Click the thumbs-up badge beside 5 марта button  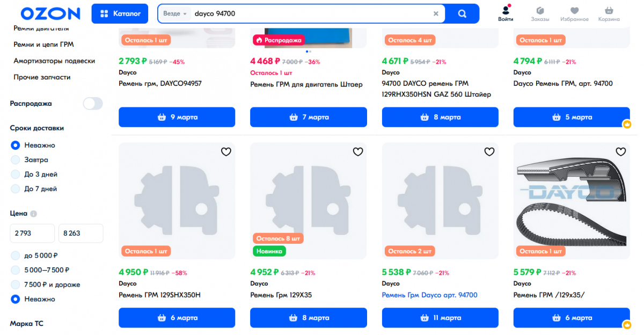pyautogui.click(x=627, y=124)
